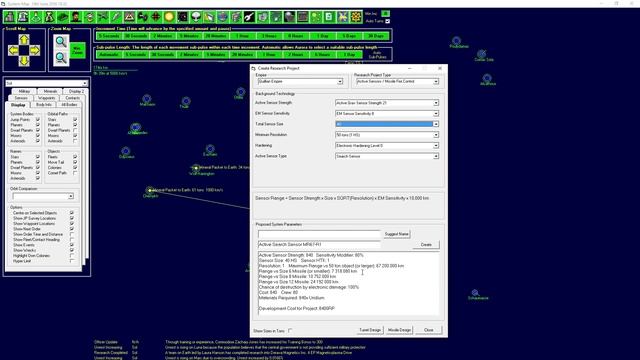Open the Active Sensor Strength dropdown
The width and height of the screenshot is (640, 360).
(436, 103)
